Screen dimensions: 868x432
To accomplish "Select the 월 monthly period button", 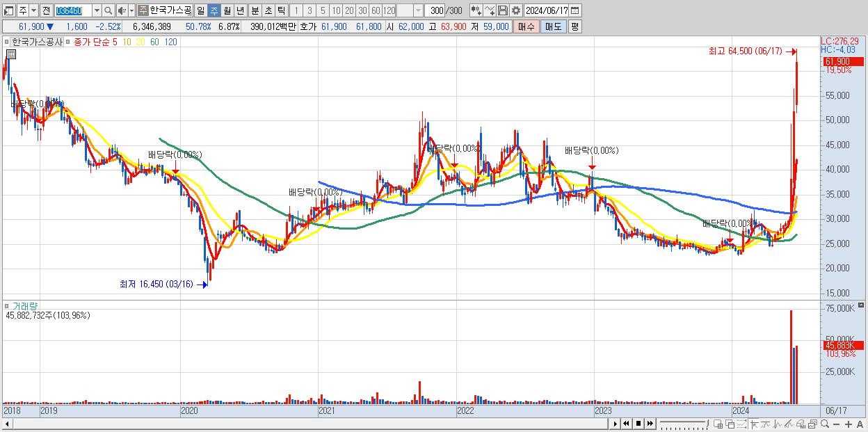I will (x=227, y=10).
